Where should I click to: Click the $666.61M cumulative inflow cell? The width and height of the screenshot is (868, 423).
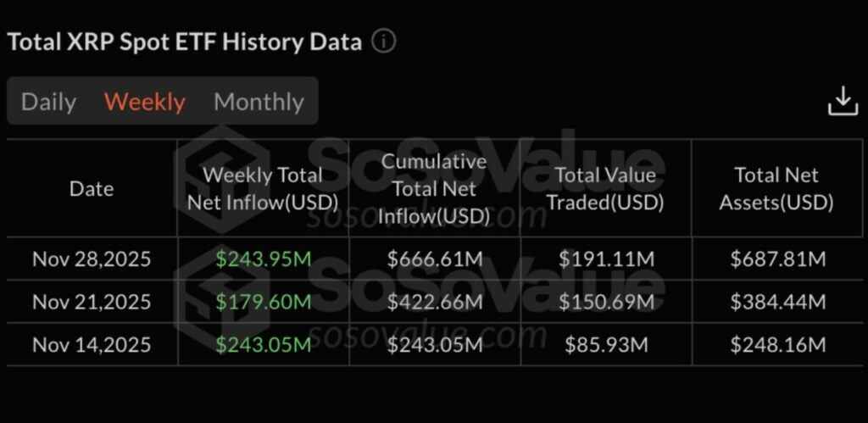coord(435,259)
